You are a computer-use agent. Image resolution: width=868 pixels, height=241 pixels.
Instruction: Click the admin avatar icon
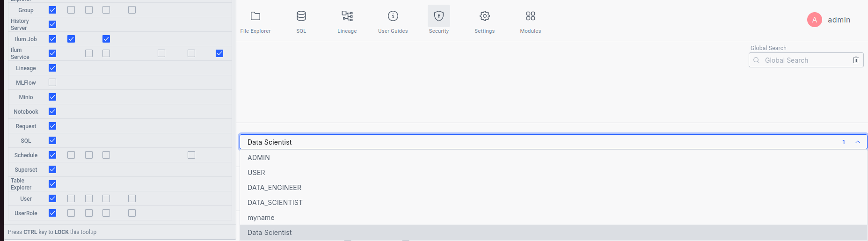[x=815, y=20]
